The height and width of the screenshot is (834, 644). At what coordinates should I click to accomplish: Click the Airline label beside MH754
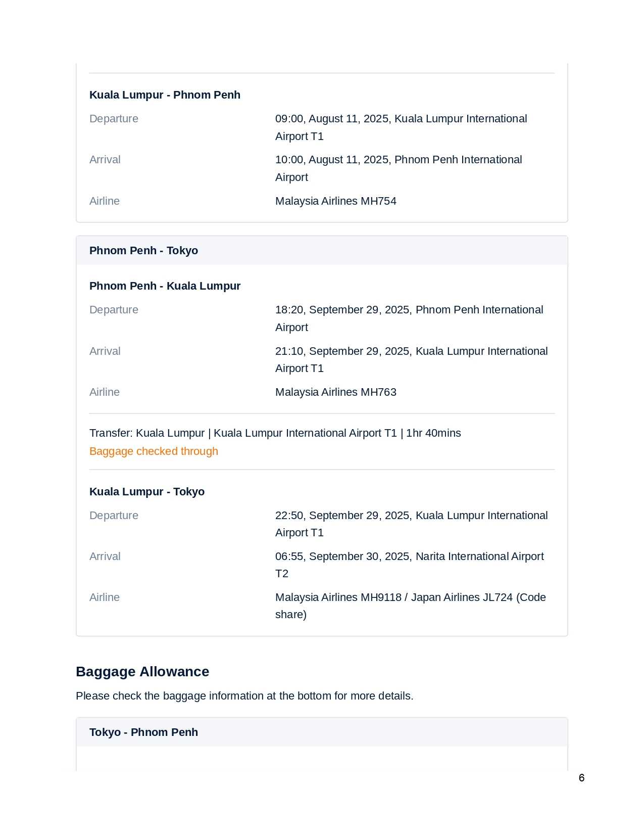(x=105, y=201)
